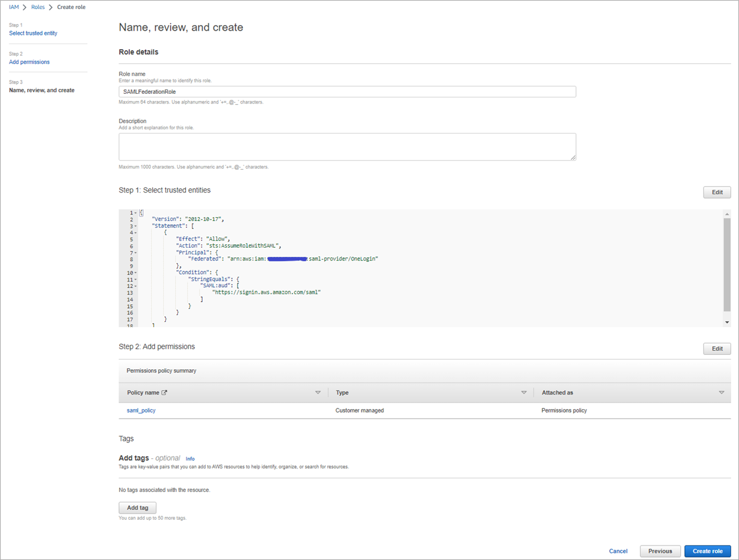Sort by Attached as column arrow

click(722, 393)
